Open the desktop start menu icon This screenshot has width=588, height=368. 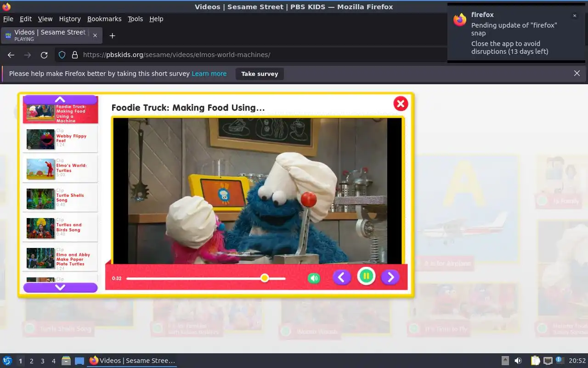pyautogui.click(x=7, y=361)
